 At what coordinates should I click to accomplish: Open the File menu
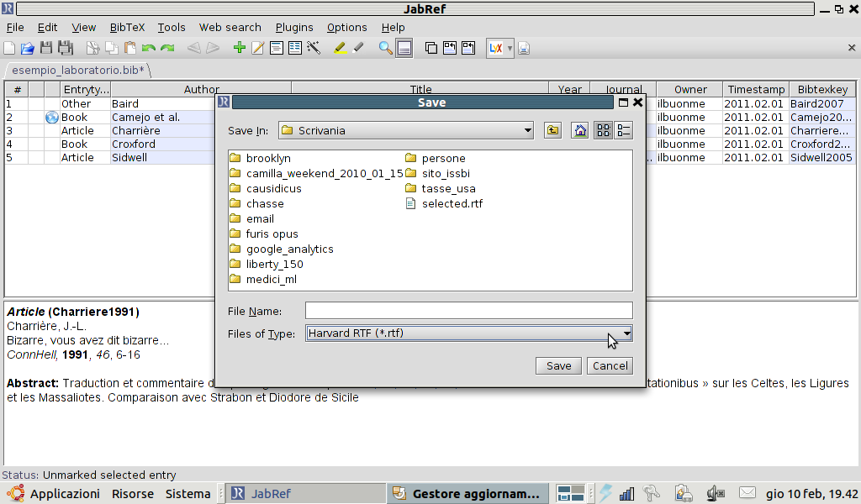(15, 28)
